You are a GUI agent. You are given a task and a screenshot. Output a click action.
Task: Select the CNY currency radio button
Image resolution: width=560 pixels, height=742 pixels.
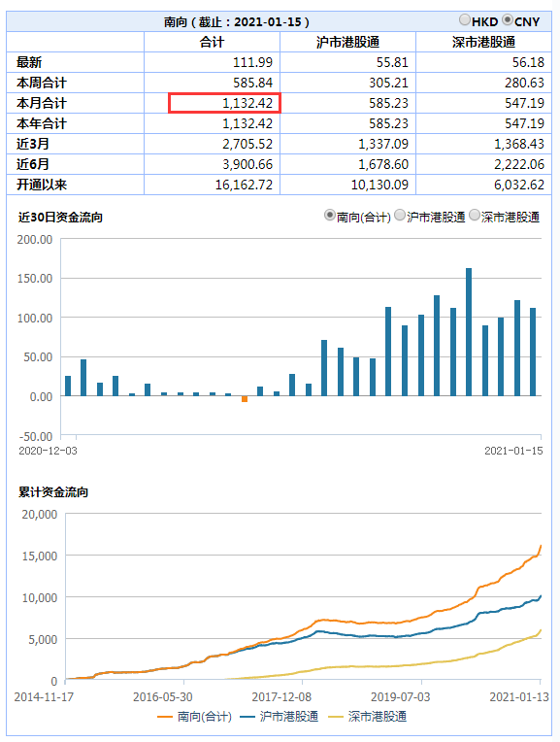(x=508, y=19)
